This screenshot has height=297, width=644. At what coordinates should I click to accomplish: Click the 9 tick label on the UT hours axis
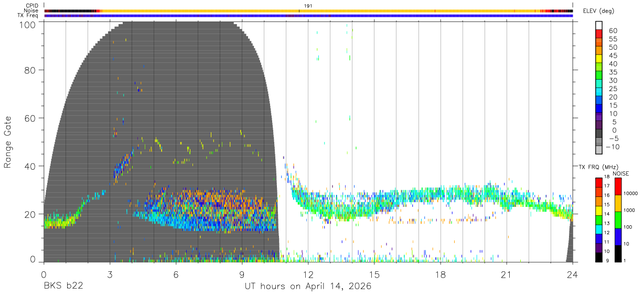click(242, 274)
